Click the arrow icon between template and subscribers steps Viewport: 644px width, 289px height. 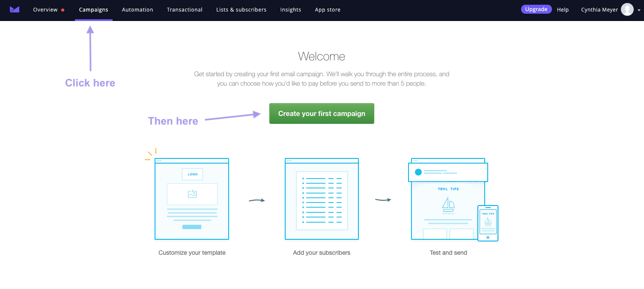point(257,200)
